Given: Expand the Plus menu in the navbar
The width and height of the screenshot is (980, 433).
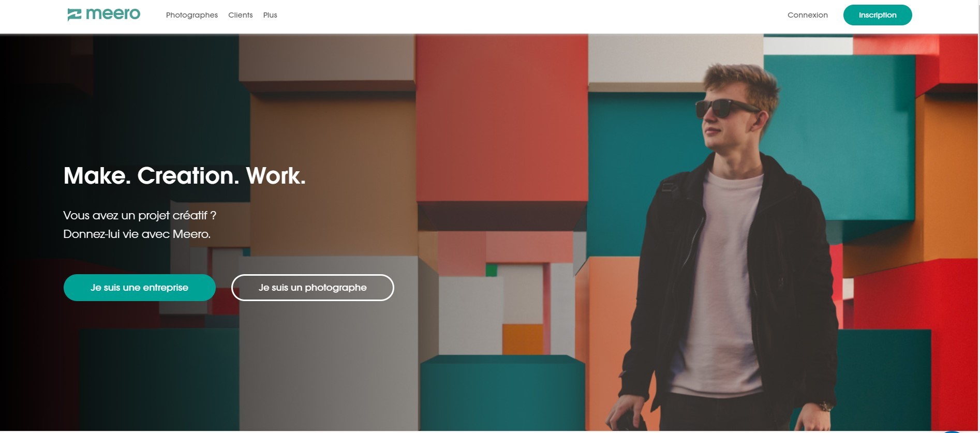Looking at the screenshot, I should [x=270, y=15].
